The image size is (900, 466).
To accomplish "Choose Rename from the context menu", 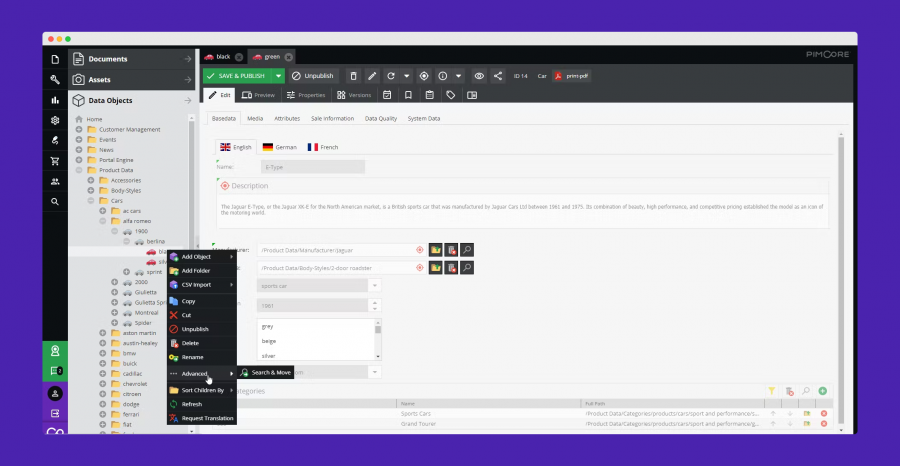I will click(201, 357).
